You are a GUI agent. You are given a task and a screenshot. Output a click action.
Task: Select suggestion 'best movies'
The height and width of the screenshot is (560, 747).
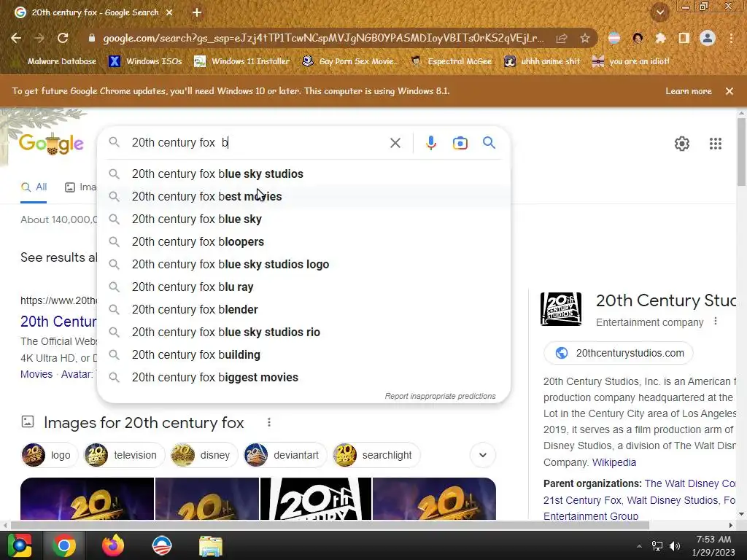pos(303,196)
